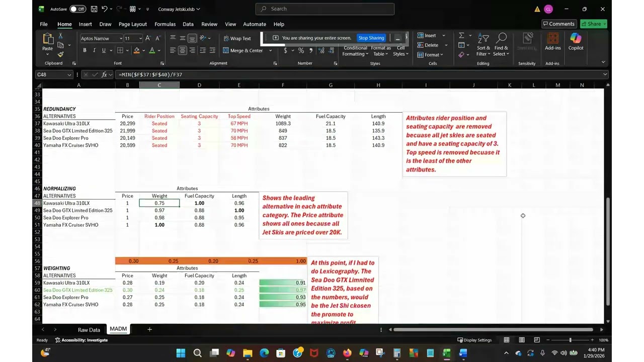
Task: Open Microsoft Edge from the taskbar
Action: click(264, 353)
